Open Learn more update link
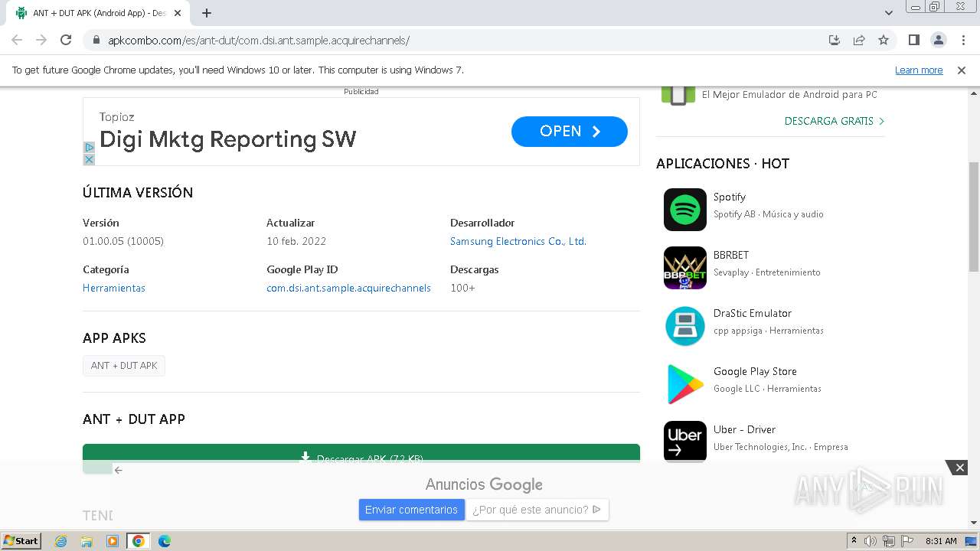The image size is (980, 551). coord(919,70)
